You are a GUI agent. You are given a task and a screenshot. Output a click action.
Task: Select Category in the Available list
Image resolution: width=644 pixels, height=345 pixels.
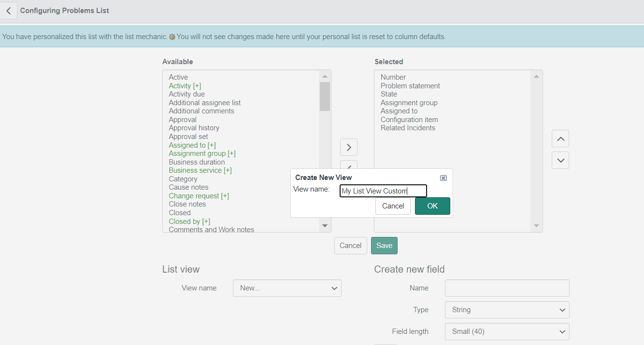[183, 179]
